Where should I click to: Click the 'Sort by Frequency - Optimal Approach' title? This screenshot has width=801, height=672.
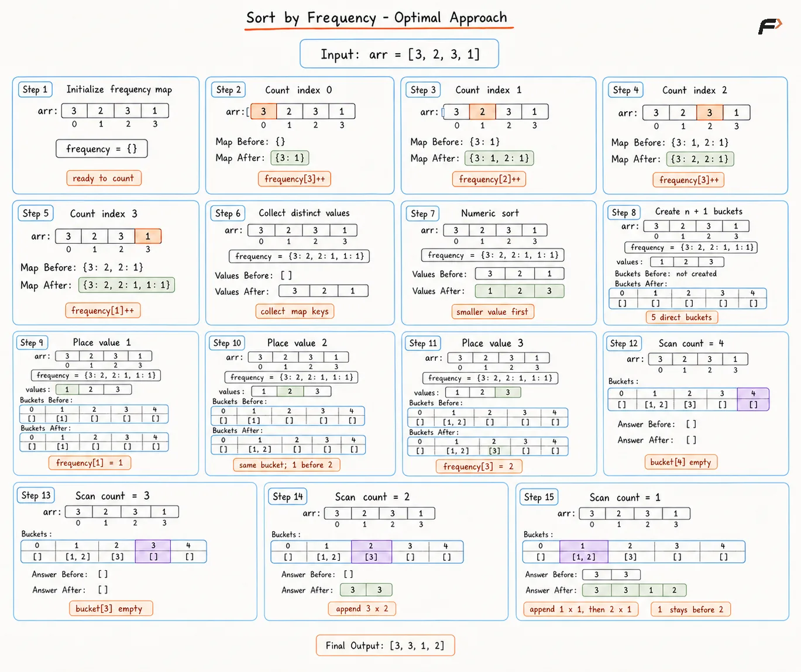tap(377, 18)
